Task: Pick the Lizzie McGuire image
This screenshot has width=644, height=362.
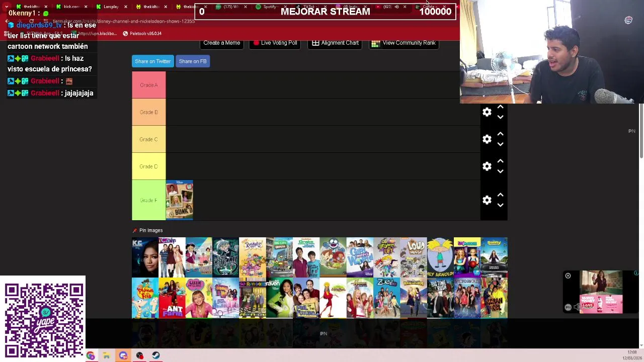Action: point(199,298)
